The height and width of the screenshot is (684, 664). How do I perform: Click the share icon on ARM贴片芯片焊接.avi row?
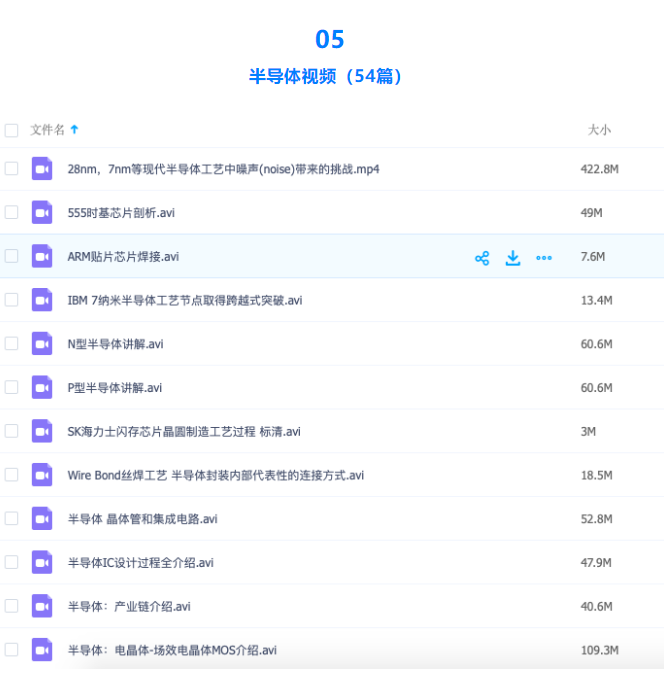pyautogui.click(x=482, y=258)
